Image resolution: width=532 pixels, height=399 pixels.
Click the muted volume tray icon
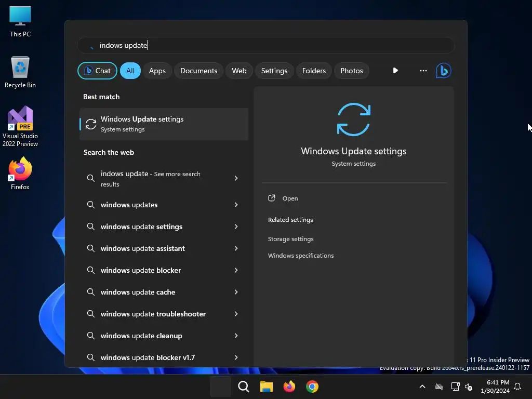(x=469, y=387)
